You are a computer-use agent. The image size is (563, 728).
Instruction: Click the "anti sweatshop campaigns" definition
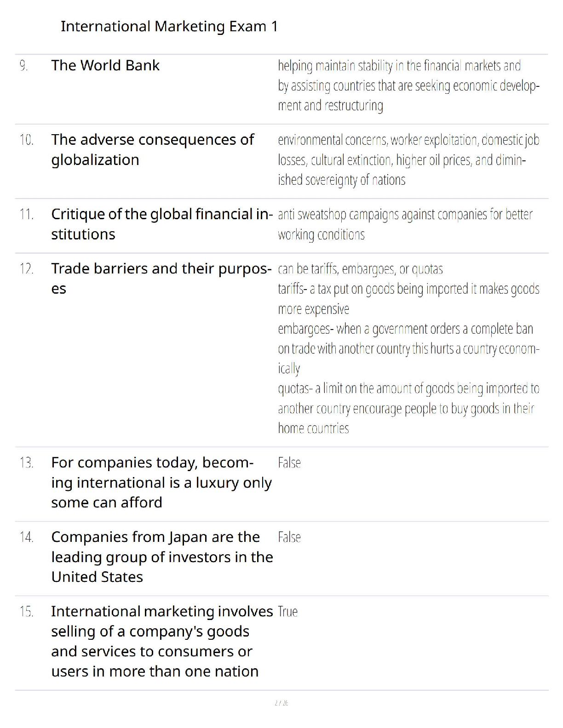click(x=405, y=224)
